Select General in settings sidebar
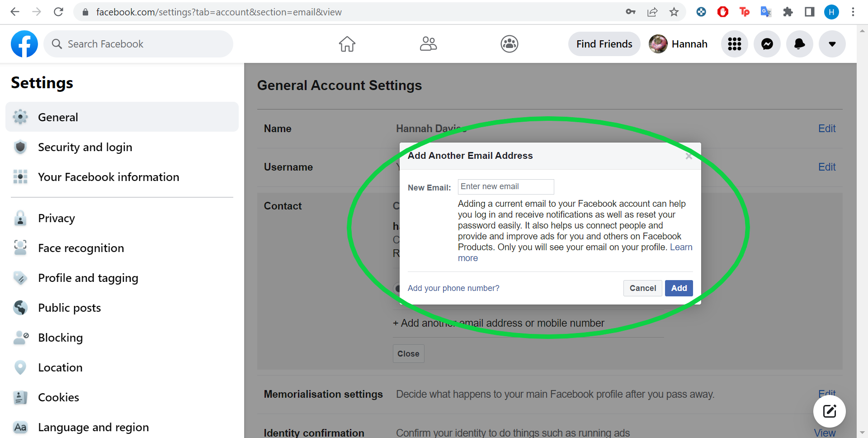 122,117
